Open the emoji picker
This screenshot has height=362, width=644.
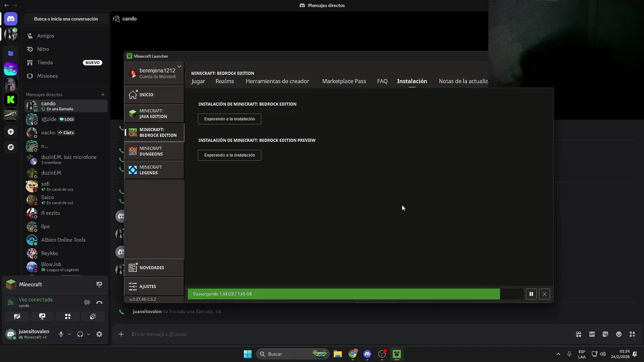click(x=619, y=334)
